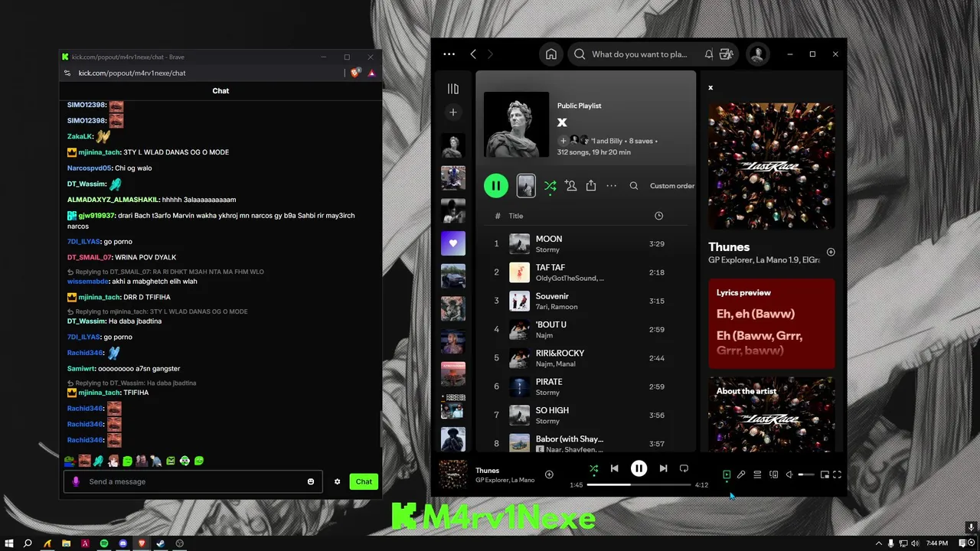Viewport: 980px width, 551px height.
Task: Open emoji picker in Kick chat
Action: click(x=311, y=481)
